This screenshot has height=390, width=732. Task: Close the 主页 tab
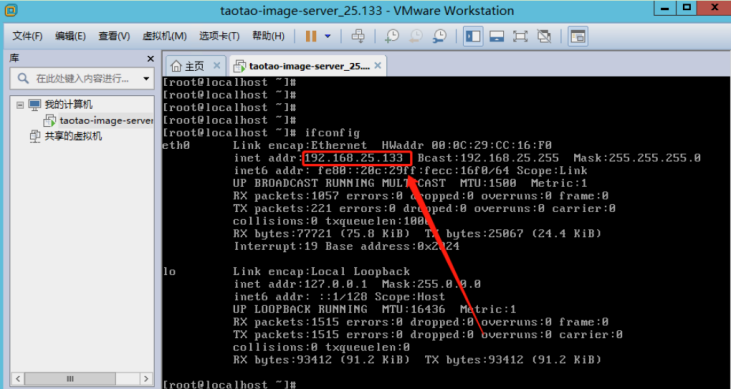(216, 65)
